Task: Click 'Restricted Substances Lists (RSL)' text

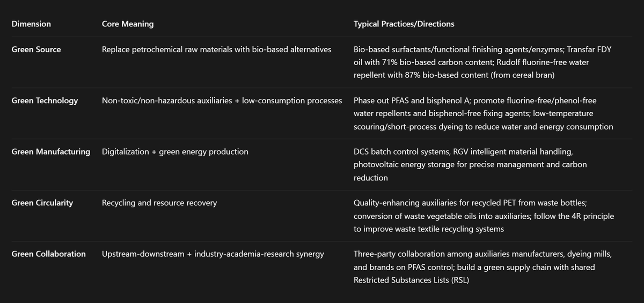Action: click(411, 280)
